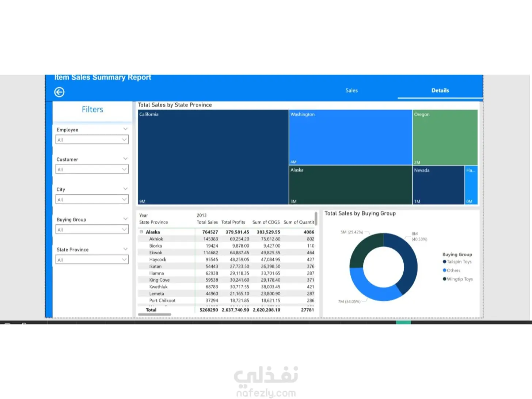Switch to the Sales tab
The width and height of the screenshot is (532, 399).
pos(351,90)
